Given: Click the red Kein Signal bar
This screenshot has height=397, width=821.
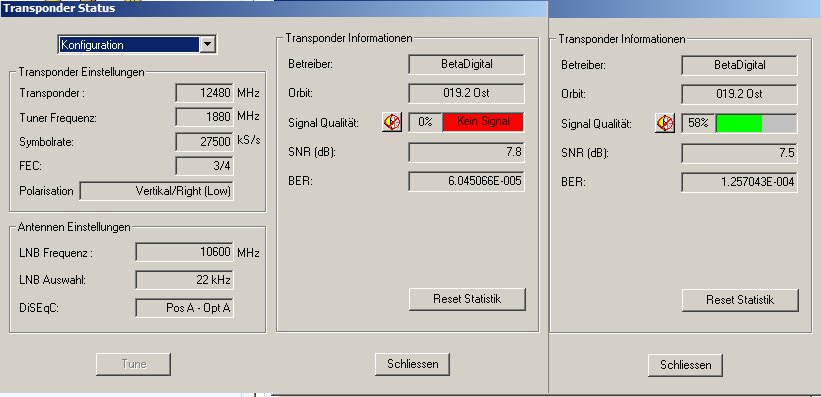Looking at the screenshot, I should [483, 122].
